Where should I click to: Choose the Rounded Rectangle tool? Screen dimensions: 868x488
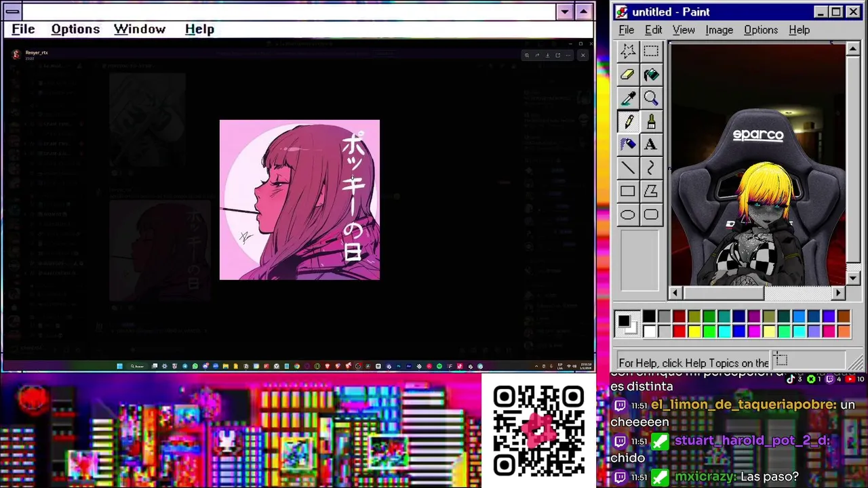coord(651,215)
